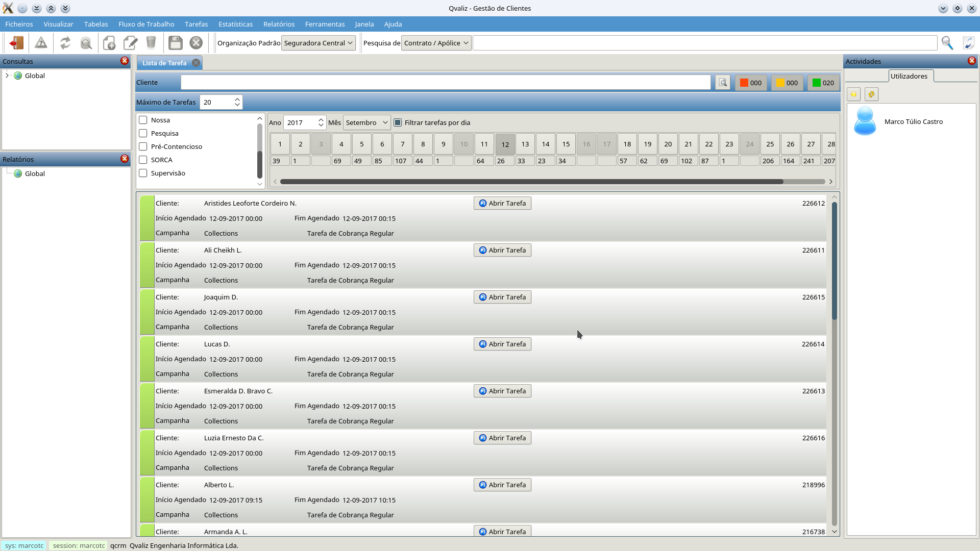
Task: Open the Mês Setembro dropdown
Action: pyautogui.click(x=366, y=122)
